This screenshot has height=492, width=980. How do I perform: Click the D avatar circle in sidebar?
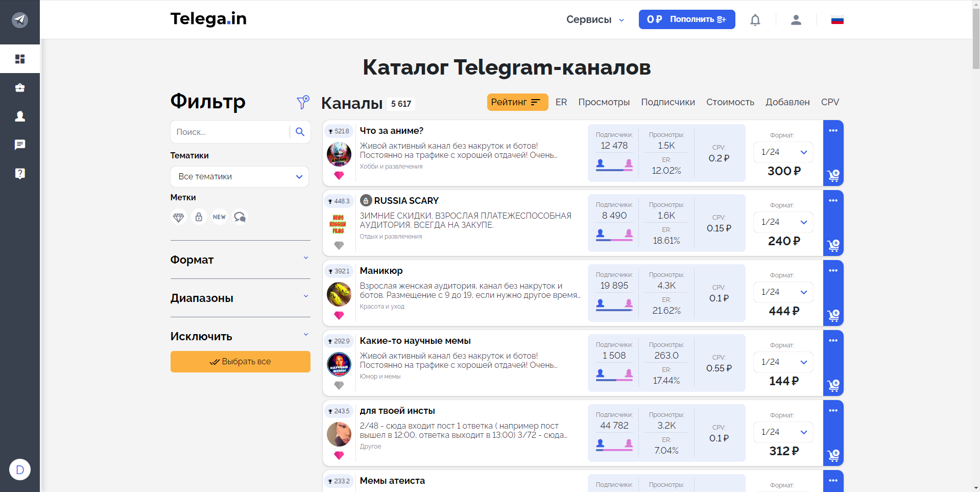tap(20, 470)
